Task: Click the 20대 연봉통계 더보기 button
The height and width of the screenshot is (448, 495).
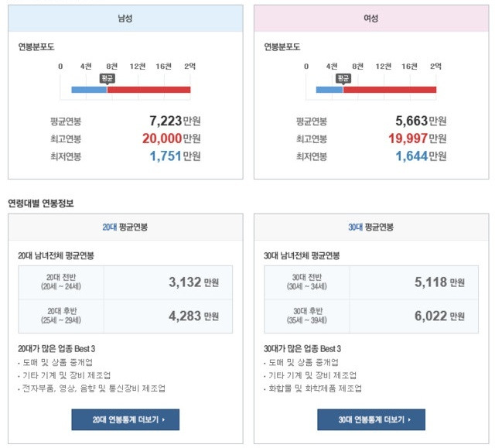Action: 125,419
